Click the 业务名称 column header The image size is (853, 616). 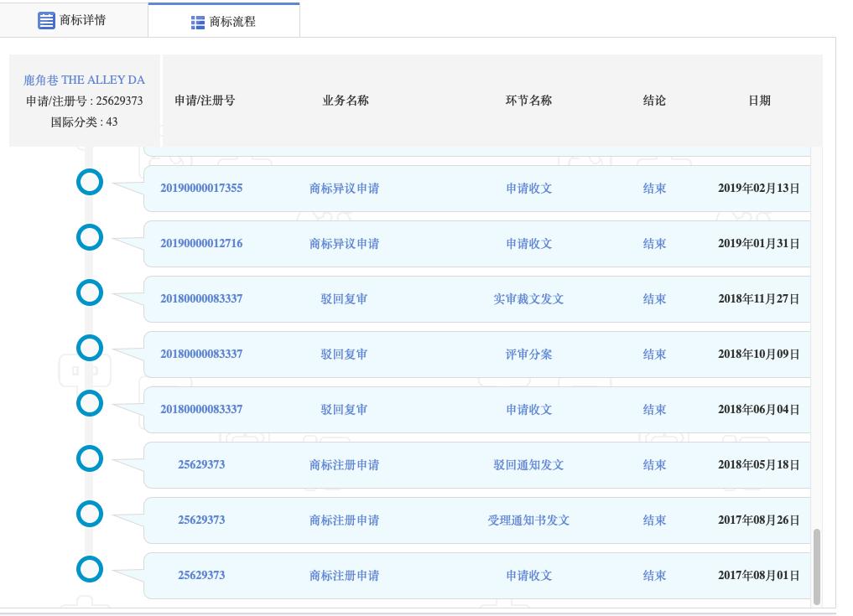[344, 100]
